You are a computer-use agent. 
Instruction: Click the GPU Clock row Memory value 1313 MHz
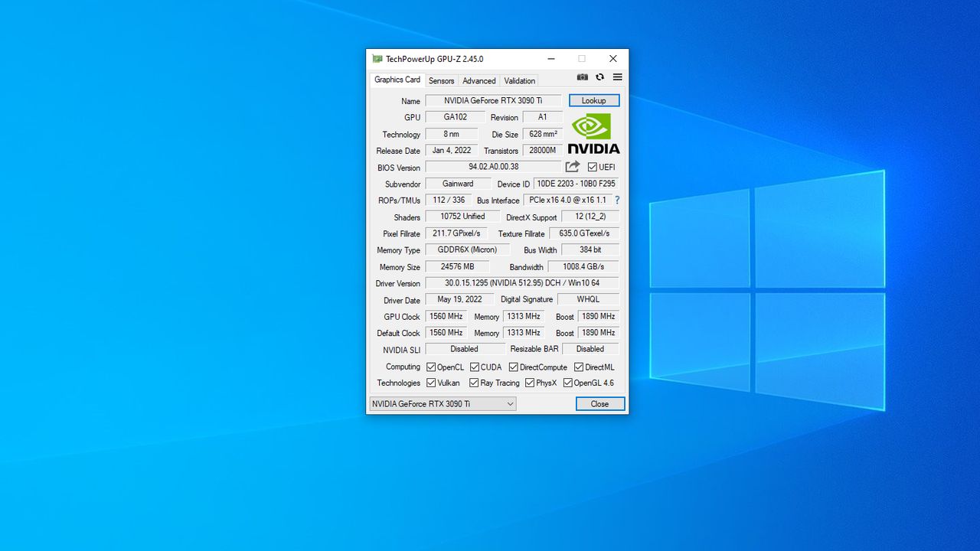pos(524,316)
